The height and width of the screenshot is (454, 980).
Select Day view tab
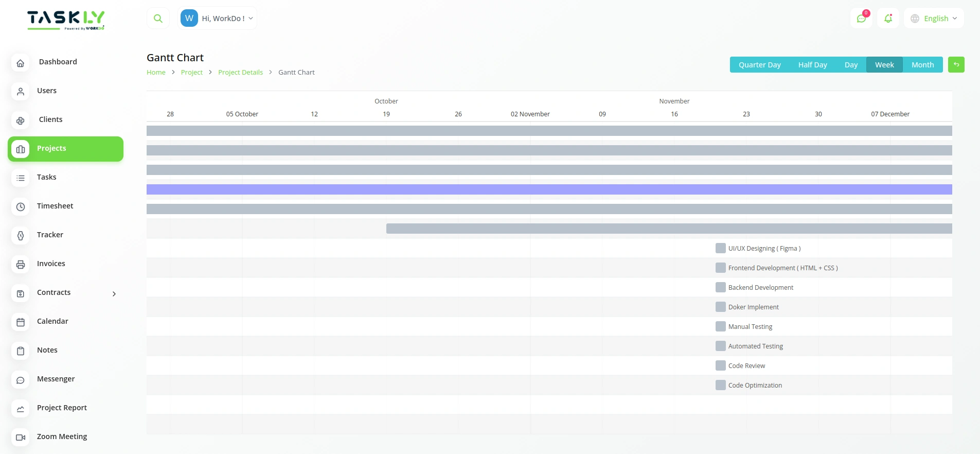click(x=851, y=65)
